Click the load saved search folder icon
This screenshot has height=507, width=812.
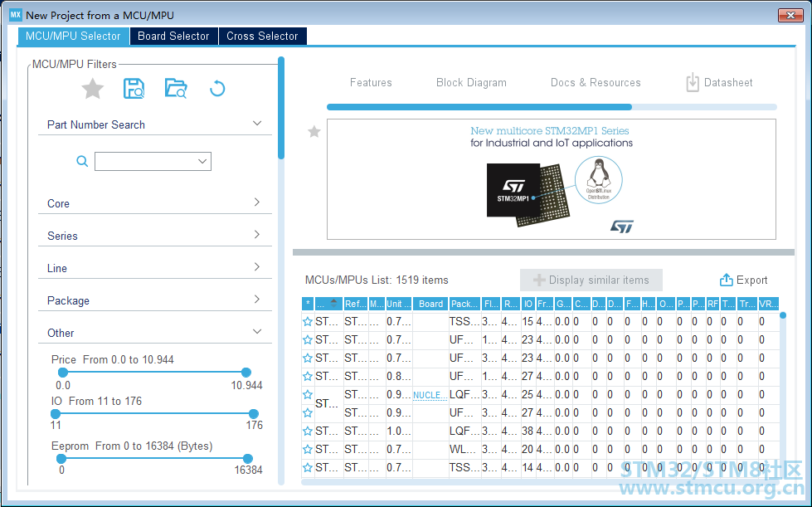176,89
